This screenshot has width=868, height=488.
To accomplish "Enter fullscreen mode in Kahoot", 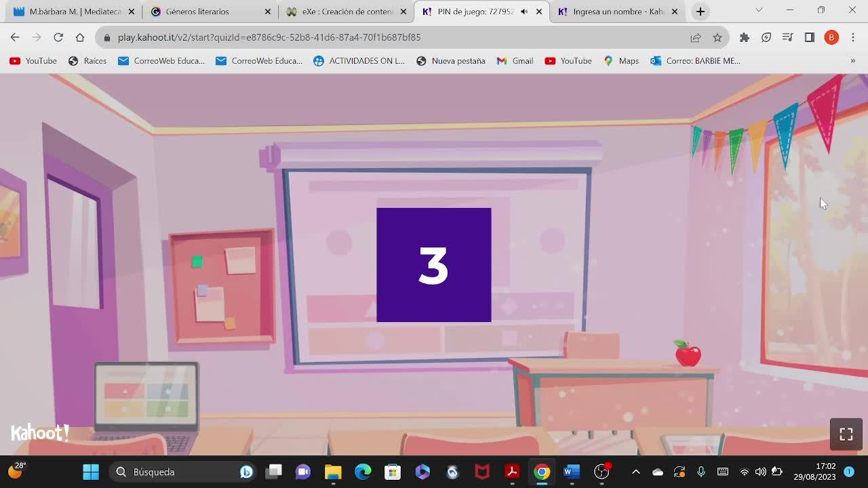I will 846,434.
